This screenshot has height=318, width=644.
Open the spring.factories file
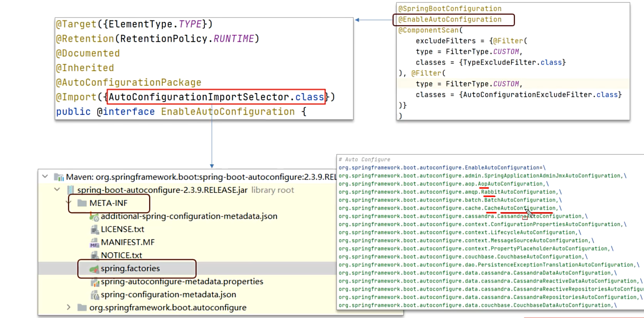tap(130, 268)
